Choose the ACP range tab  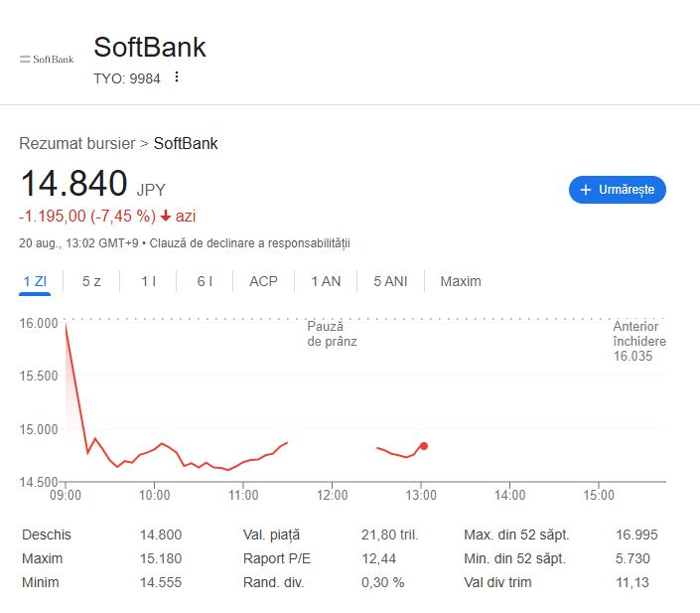coord(263,281)
